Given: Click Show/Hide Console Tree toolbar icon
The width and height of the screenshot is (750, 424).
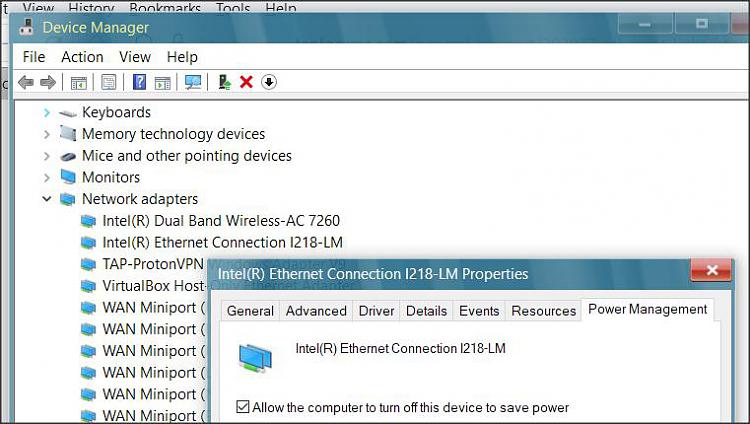Looking at the screenshot, I should [79, 82].
